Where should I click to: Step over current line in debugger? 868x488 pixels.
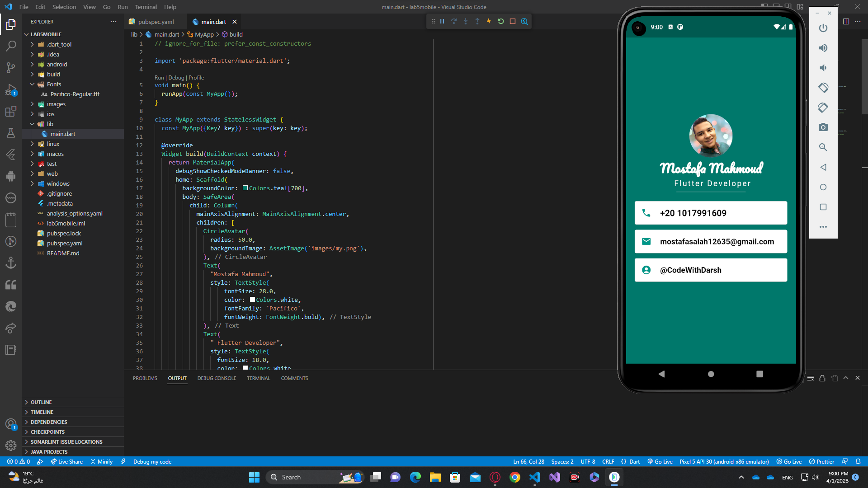point(454,21)
